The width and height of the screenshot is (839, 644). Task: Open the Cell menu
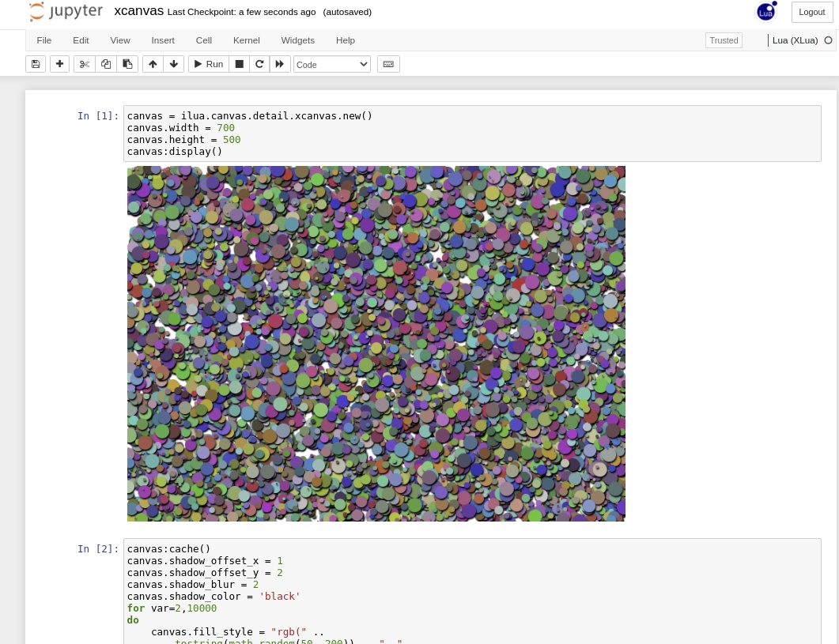click(x=204, y=40)
